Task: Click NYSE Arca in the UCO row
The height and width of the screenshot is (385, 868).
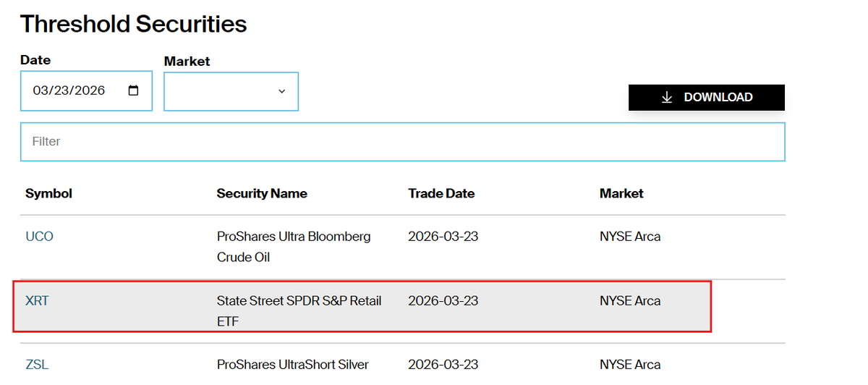Action: point(630,237)
